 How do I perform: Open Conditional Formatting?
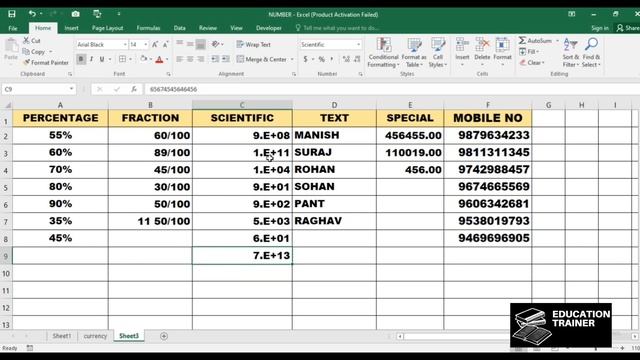click(x=383, y=53)
